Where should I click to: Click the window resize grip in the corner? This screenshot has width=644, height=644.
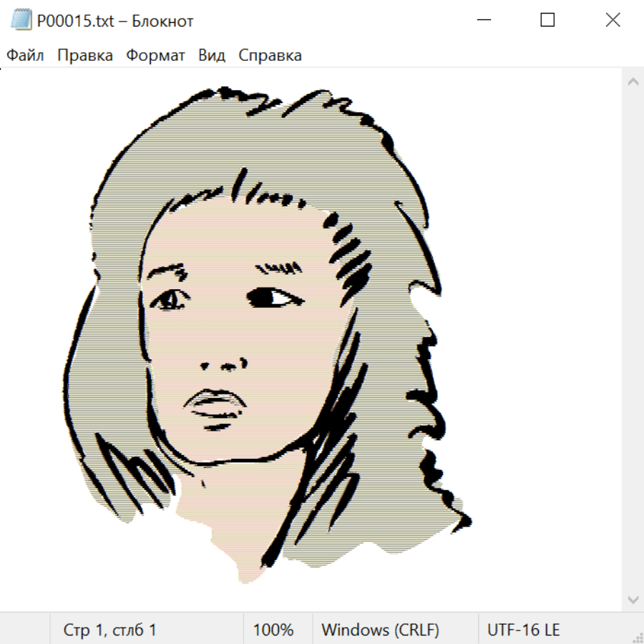tap(638, 638)
